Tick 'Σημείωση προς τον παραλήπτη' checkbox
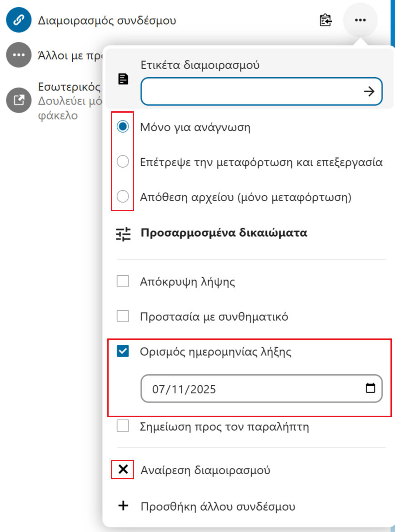This screenshot has width=395, height=532. pos(123,426)
